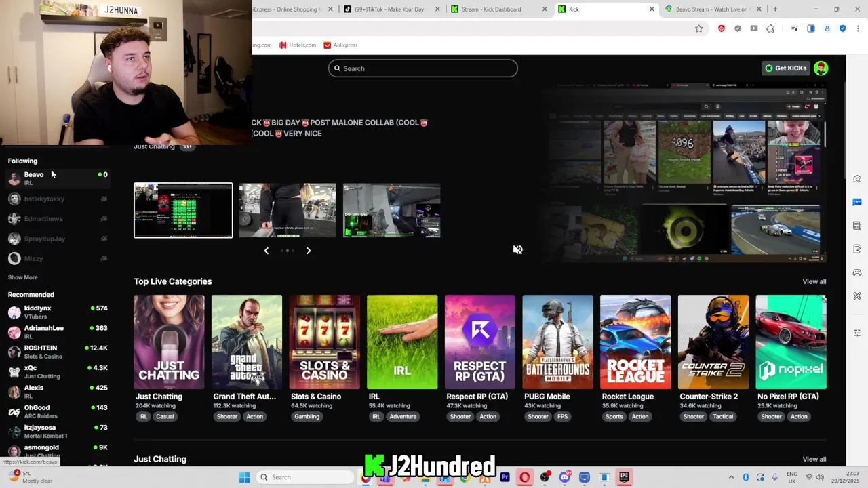
Task: Select the gym stream thumbnail
Action: tap(287, 210)
